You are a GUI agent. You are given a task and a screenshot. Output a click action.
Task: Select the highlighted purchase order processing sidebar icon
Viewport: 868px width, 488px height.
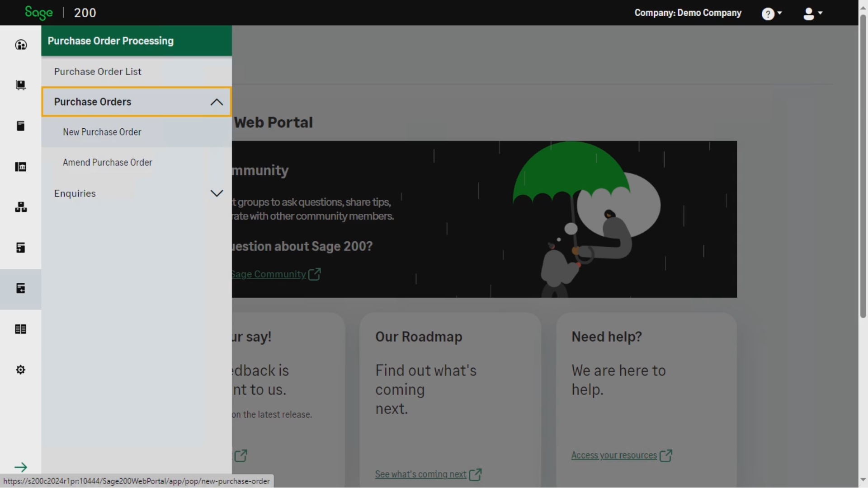pos(21,289)
